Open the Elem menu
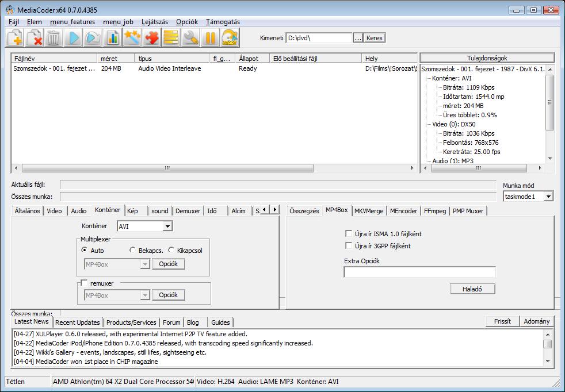The height and width of the screenshot is (392, 565). pyautogui.click(x=34, y=22)
